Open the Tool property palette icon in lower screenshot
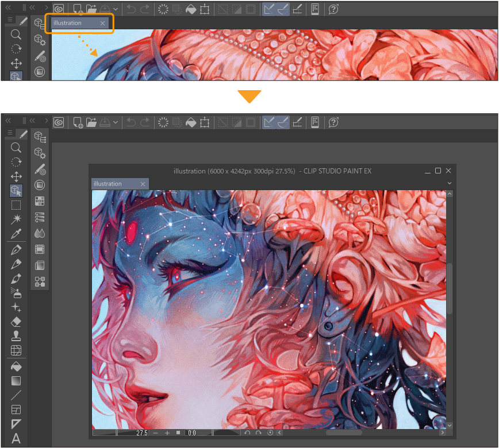Screen dimensions: 499x448 point(40,153)
